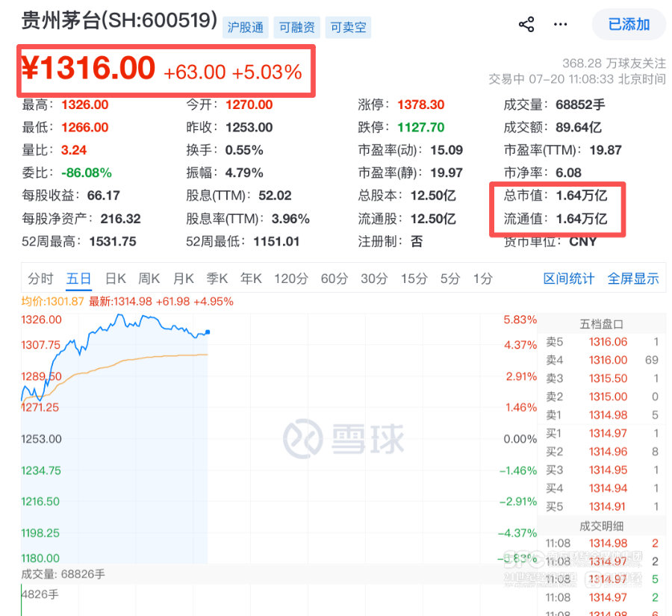Click the 涨停 value 1378.30

tap(421, 105)
